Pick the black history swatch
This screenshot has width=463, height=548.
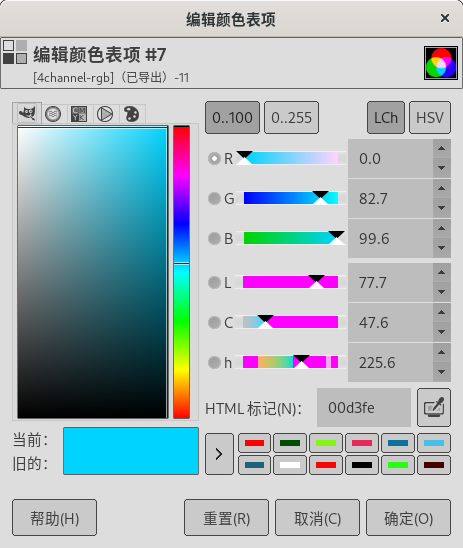pos(362,465)
